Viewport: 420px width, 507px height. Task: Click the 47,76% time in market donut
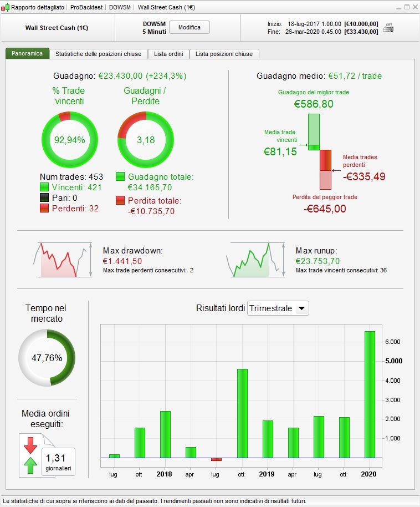coord(47,358)
